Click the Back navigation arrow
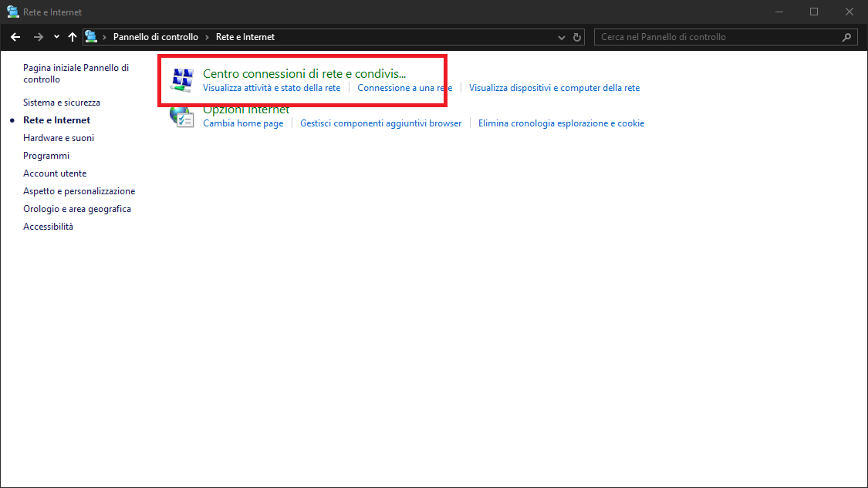Viewport: 868px width, 488px height. (15, 37)
